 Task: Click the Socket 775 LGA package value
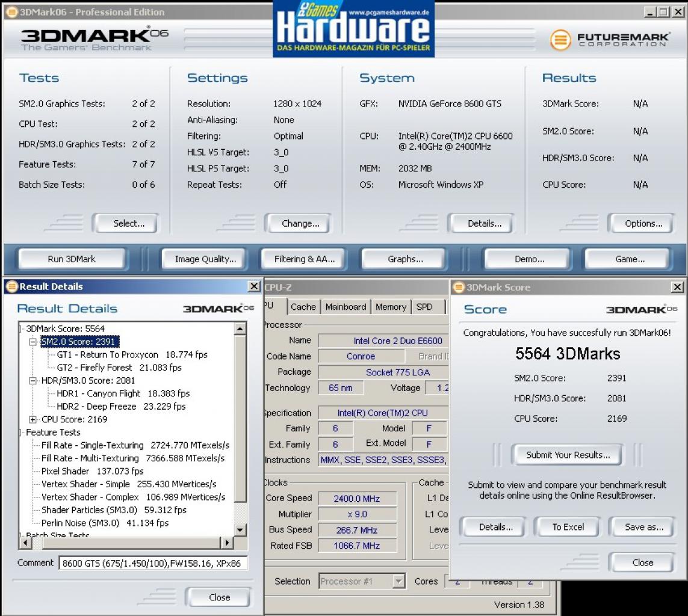383,372
